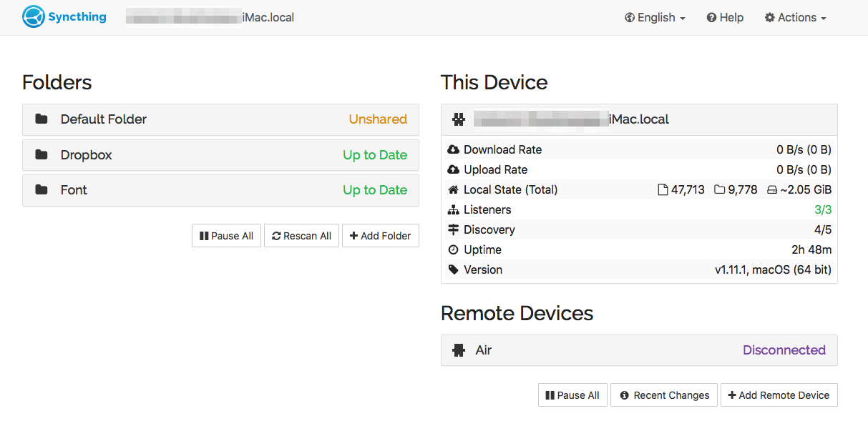Image resolution: width=868 pixels, height=426 pixels.
Task: Click the Default Folder folder icon
Action: pyautogui.click(x=42, y=119)
